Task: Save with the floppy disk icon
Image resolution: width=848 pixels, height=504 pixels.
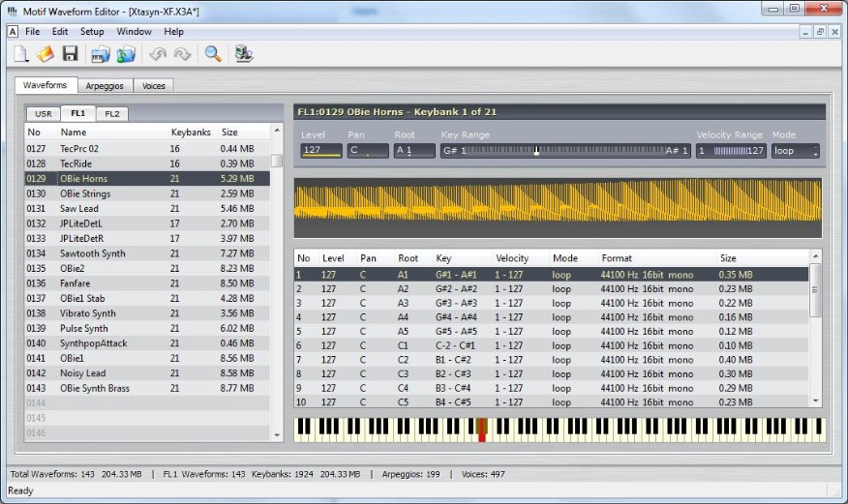Action: (x=71, y=54)
